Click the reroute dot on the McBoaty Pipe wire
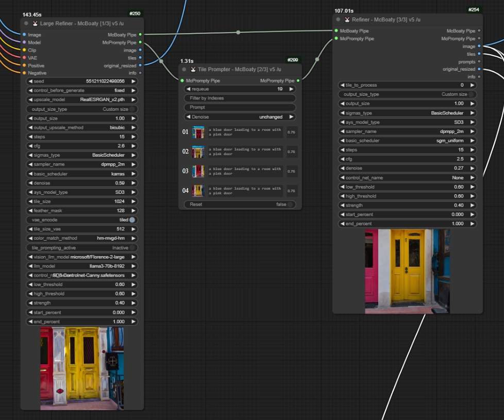This screenshot has height=420, width=504. (x=238, y=32)
